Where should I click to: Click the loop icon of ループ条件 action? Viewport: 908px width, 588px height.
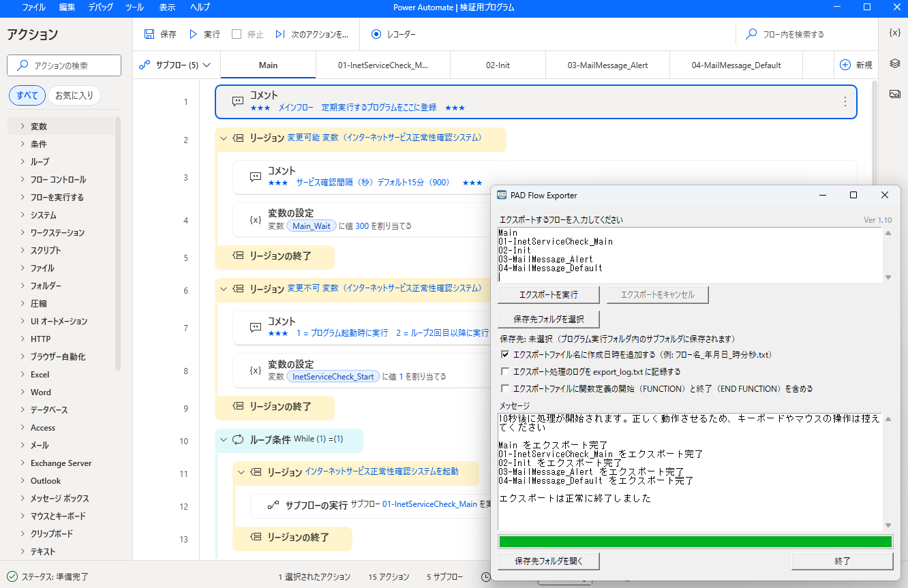click(238, 440)
